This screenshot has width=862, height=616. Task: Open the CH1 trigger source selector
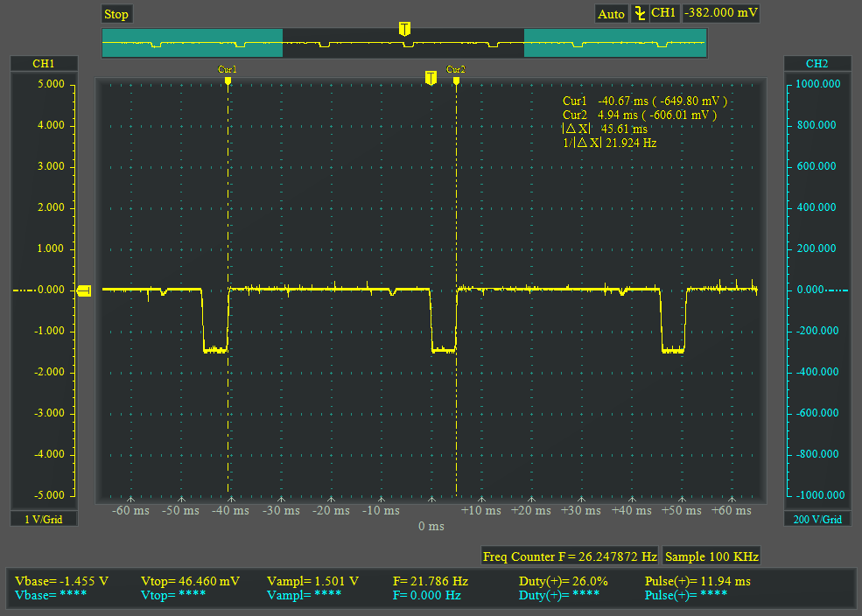tap(664, 13)
